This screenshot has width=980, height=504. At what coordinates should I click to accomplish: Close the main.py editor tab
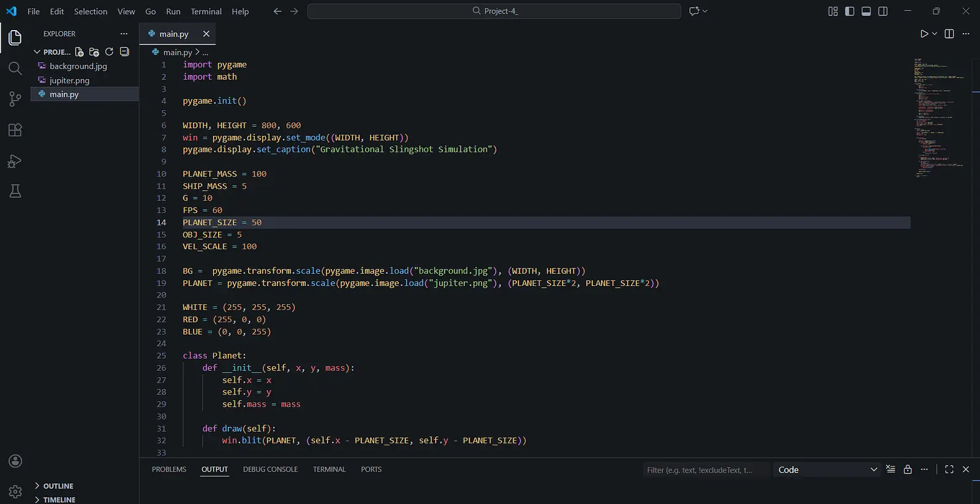pos(206,34)
